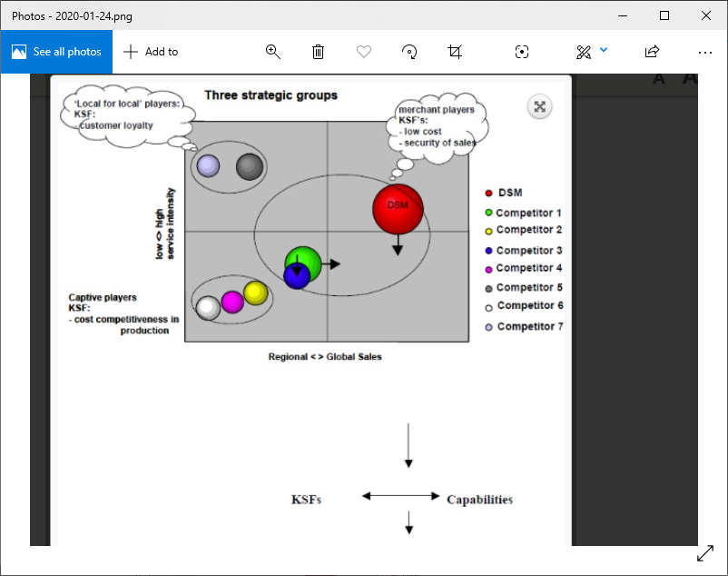Click the Zoom magnifier icon
The width and height of the screenshot is (728, 576).
tap(273, 52)
